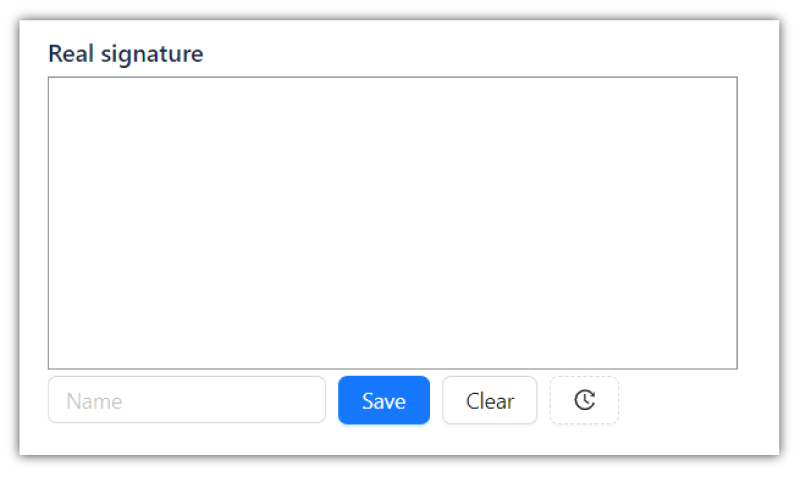Screen dimensions: 801x478
Task: Select the dashed-border clock icon button
Action: (x=584, y=400)
